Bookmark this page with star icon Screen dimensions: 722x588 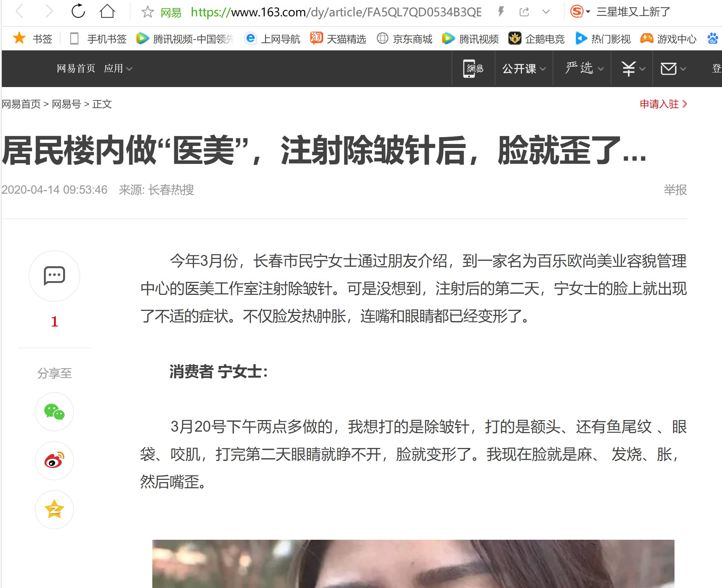click(x=148, y=12)
